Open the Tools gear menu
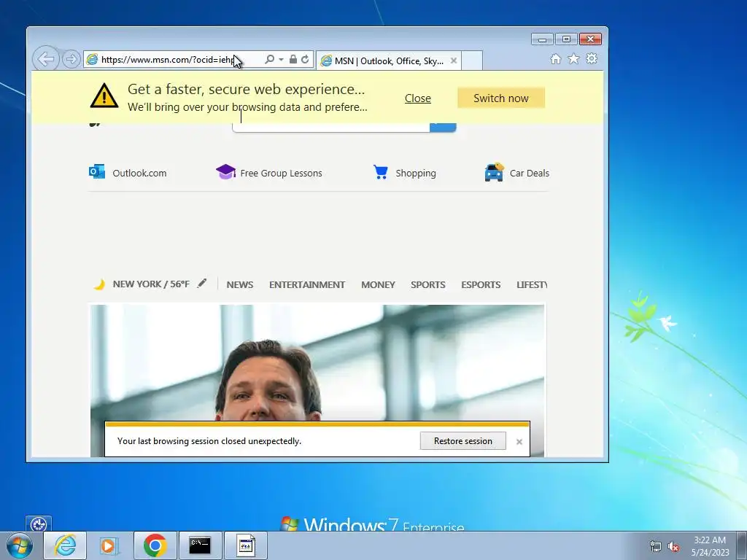747x560 pixels. [592, 58]
